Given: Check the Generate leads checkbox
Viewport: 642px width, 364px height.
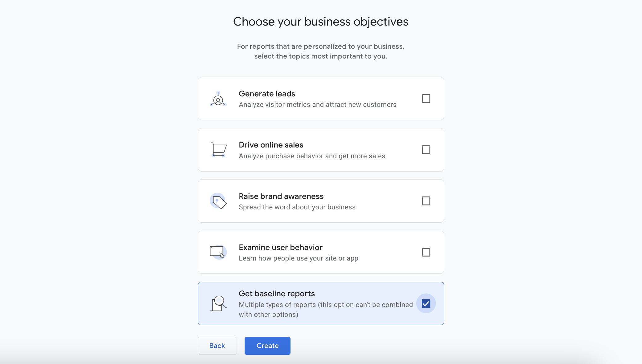Looking at the screenshot, I should 426,99.
